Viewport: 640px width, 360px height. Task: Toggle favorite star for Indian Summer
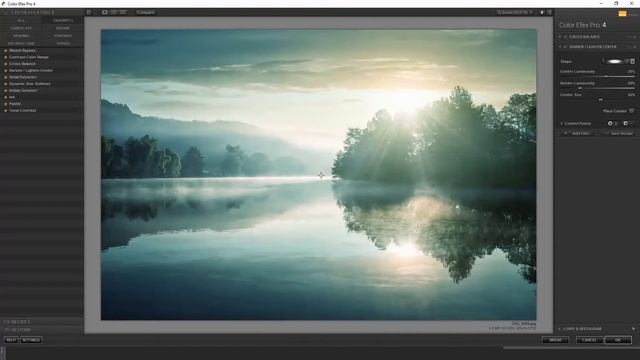point(5,90)
